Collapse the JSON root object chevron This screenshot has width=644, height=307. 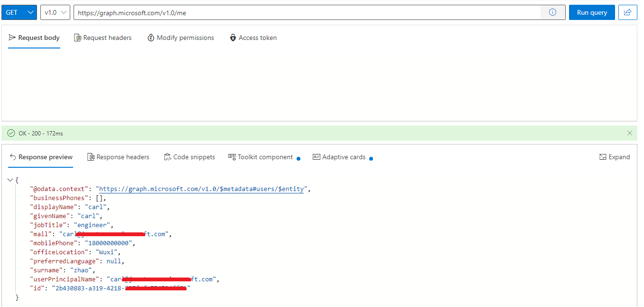[11, 180]
